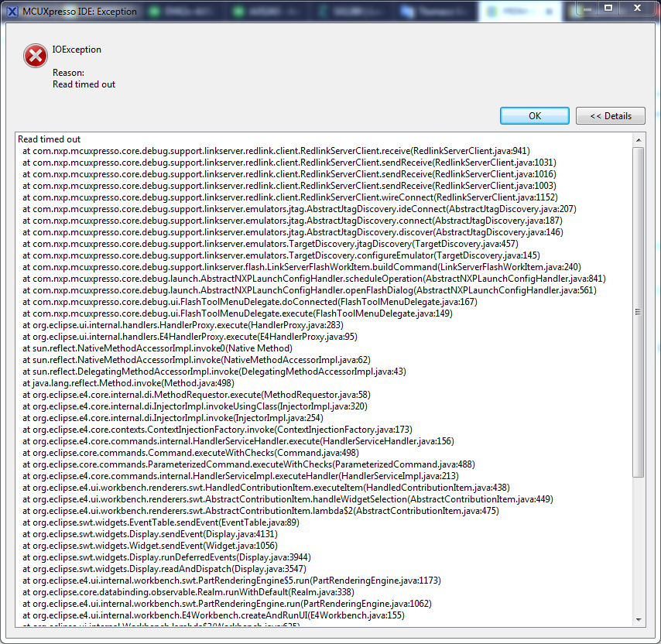
Task: Click the MCUXpresso title bar icon
Action: (12, 12)
